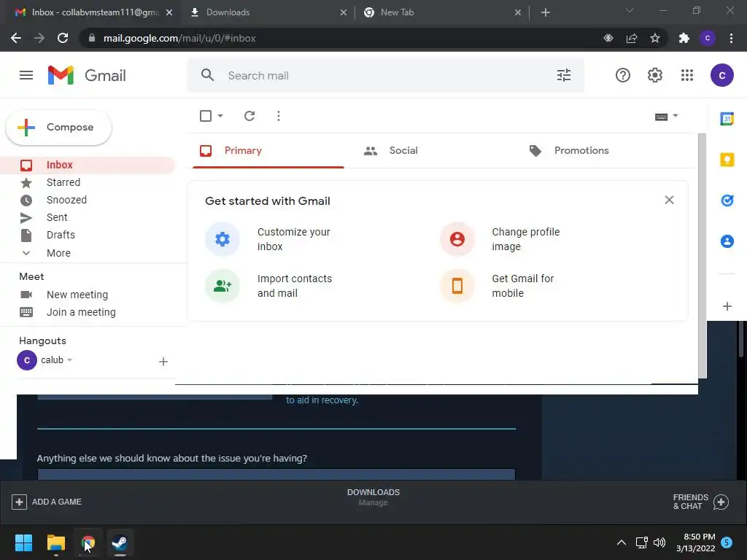Image resolution: width=747 pixels, height=560 pixels.
Task: Open select options dropdown arrow beside checkbox
Action: pos(220,116)
